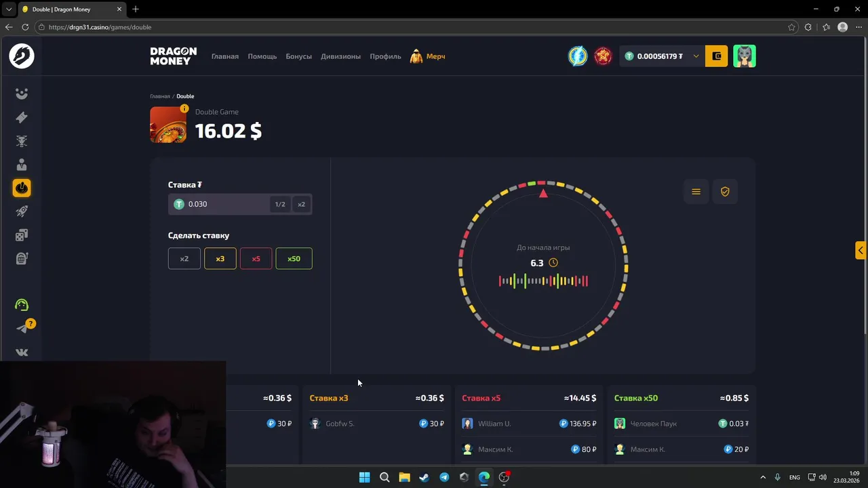Click the red star badge icon
The width and height of the screenshot is (868, 488).
pos(603,56)
